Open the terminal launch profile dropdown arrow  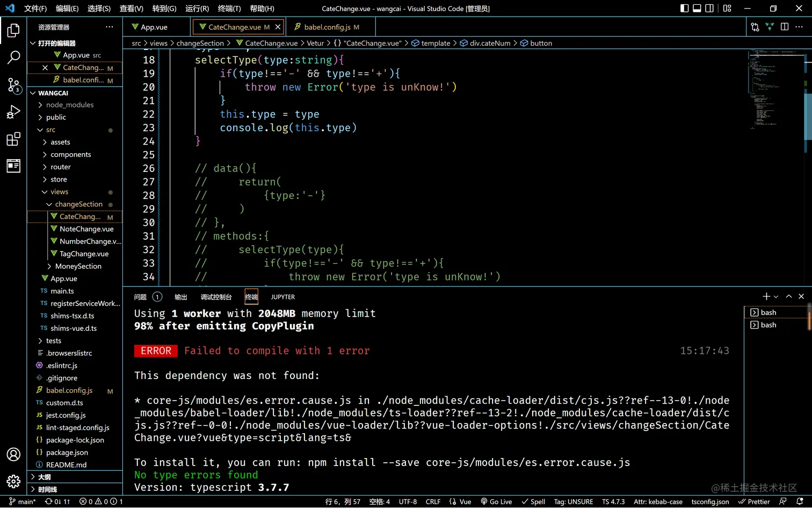tap(776, 296)
